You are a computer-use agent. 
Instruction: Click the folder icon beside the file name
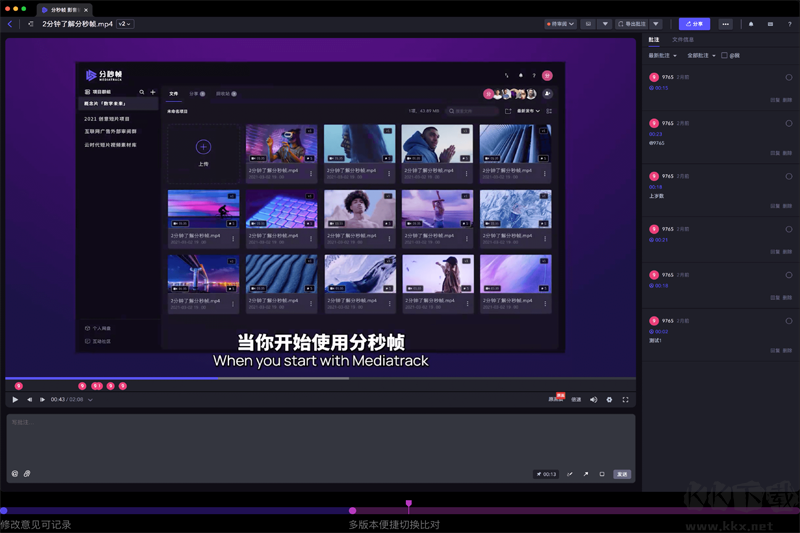pyautogui.click(x=31, y=24)
